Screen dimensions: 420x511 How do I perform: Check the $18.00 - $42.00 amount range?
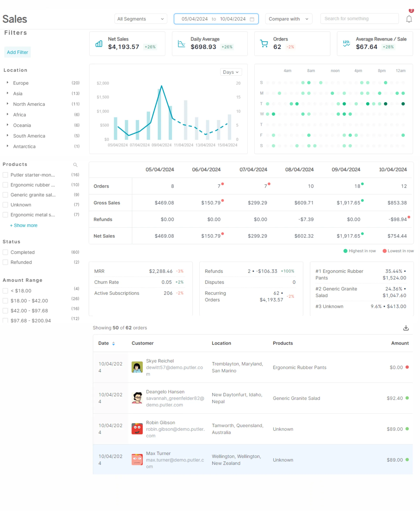click(x=5, y=301)
